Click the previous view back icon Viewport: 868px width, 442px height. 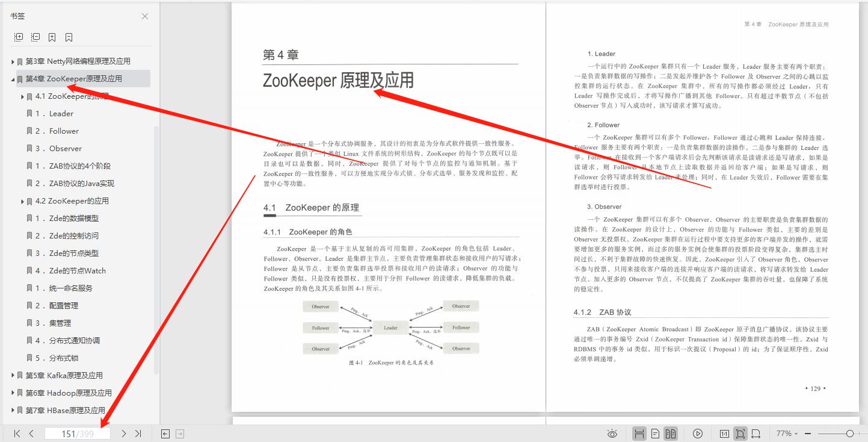tap(165, 434)
